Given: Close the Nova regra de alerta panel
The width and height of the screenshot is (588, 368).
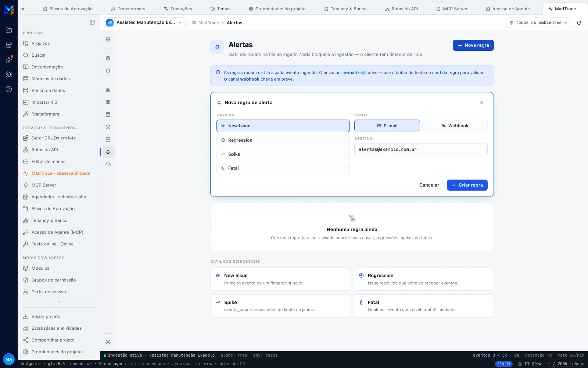Looking at the screenshot, I should point(481,103).
